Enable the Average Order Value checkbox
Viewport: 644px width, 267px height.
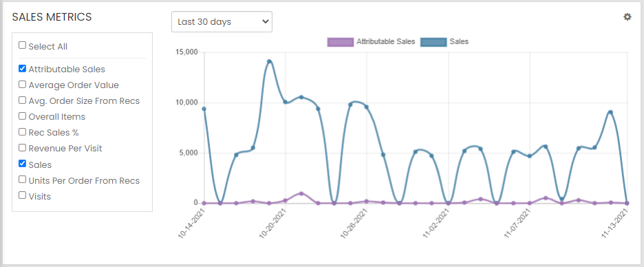tap(22, 84)
